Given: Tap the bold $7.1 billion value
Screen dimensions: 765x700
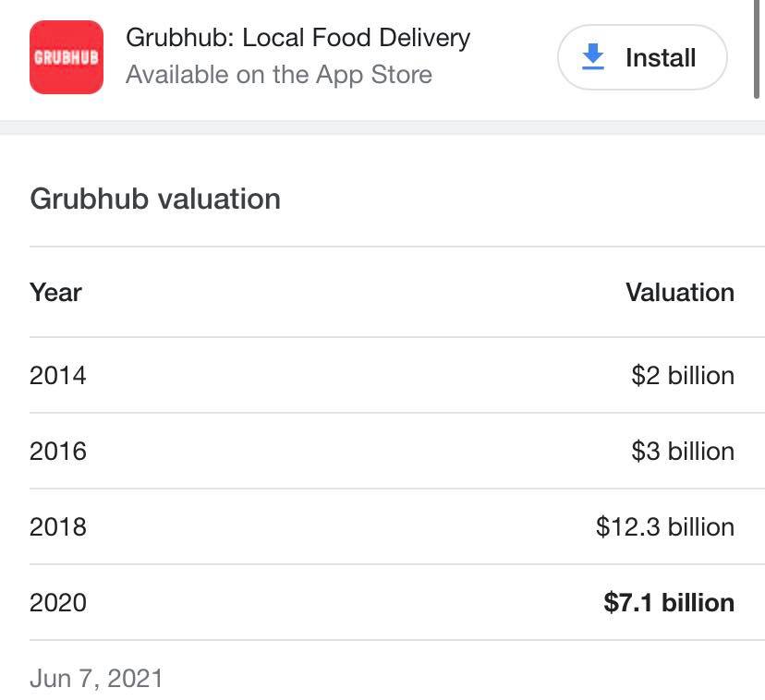Looking at the screenshot, I should (x=668, y=603).
